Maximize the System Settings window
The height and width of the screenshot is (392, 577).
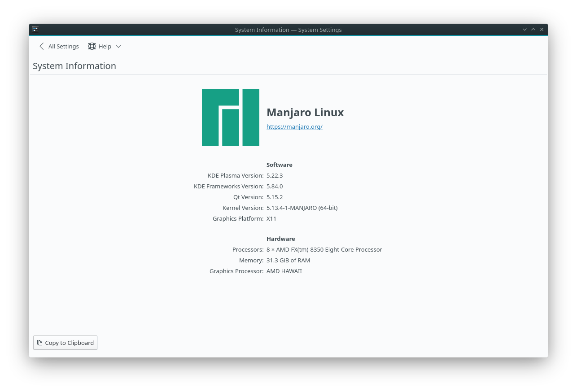[x=533, y=30]
